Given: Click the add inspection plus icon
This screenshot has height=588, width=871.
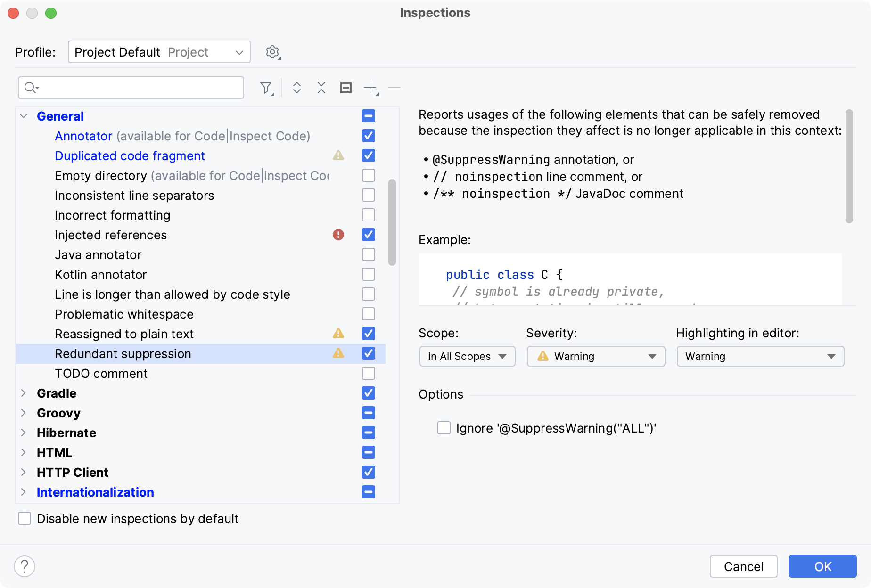Looking at the screenshot, I should [371, 88].
